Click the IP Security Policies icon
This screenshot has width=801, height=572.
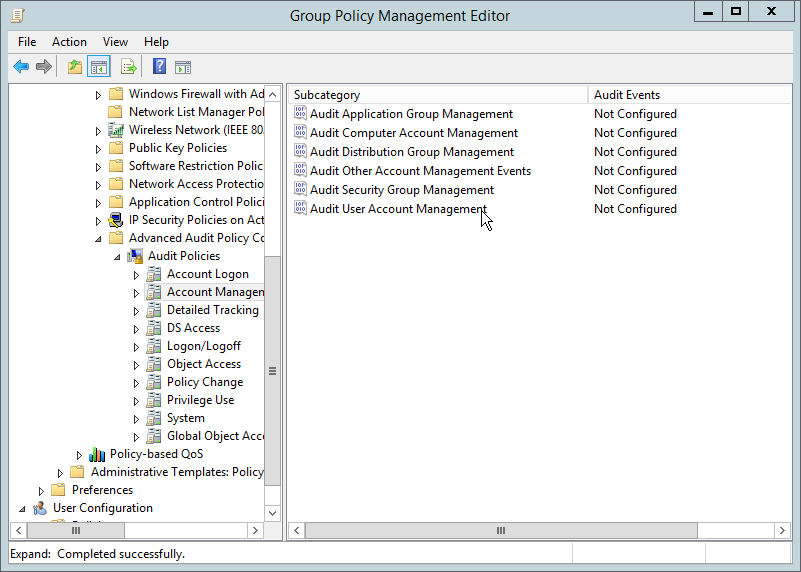[x=116, y=220]
